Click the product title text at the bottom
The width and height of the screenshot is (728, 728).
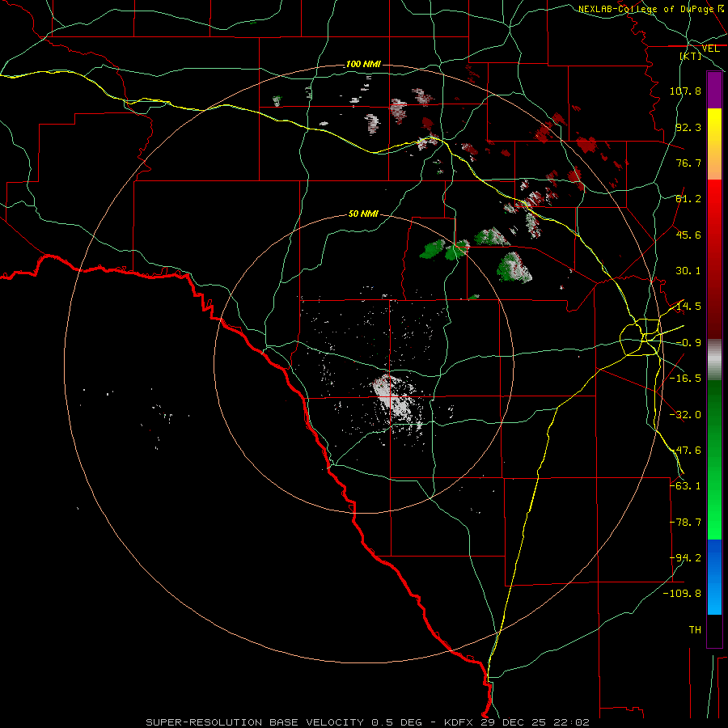(368, 722)
